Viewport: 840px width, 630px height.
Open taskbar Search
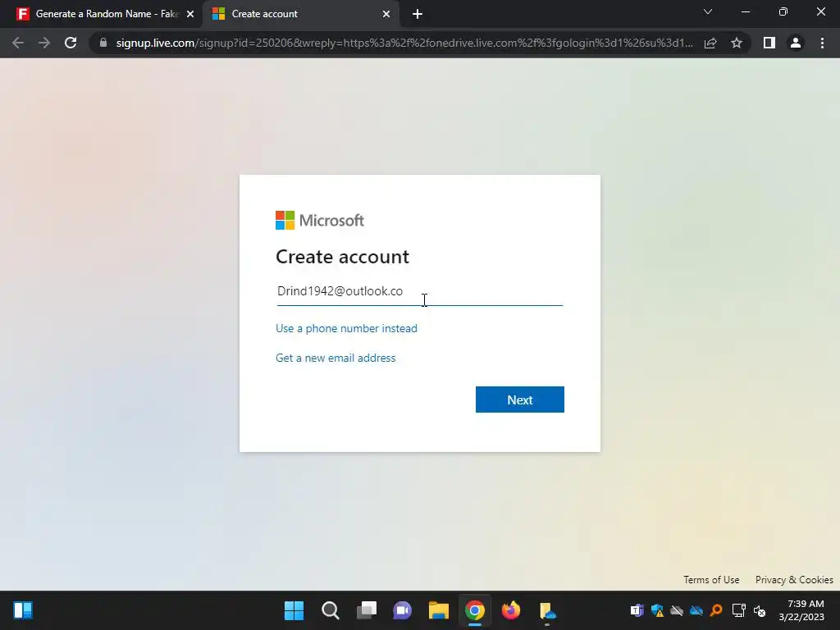pyautogui.click(x=330, y=610)
